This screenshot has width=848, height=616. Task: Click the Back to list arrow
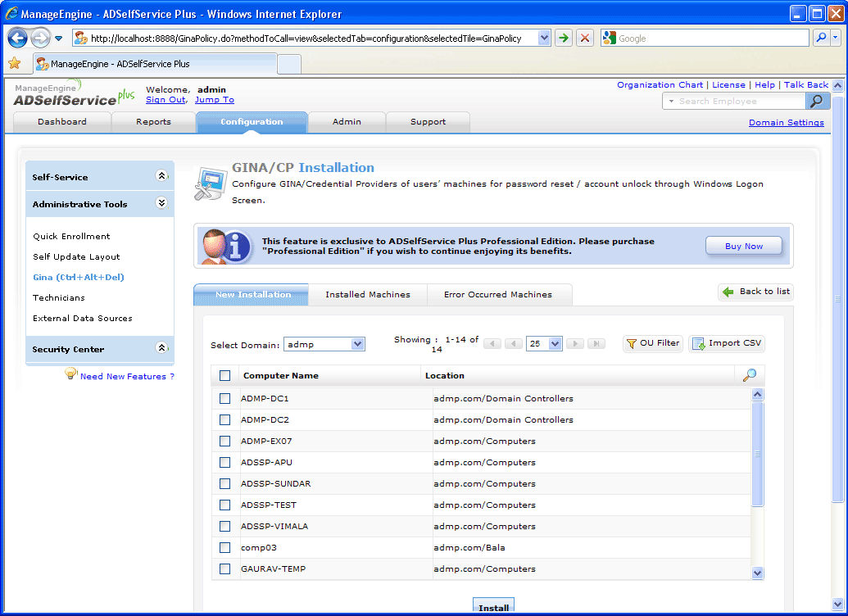click(x=728, y=292)
